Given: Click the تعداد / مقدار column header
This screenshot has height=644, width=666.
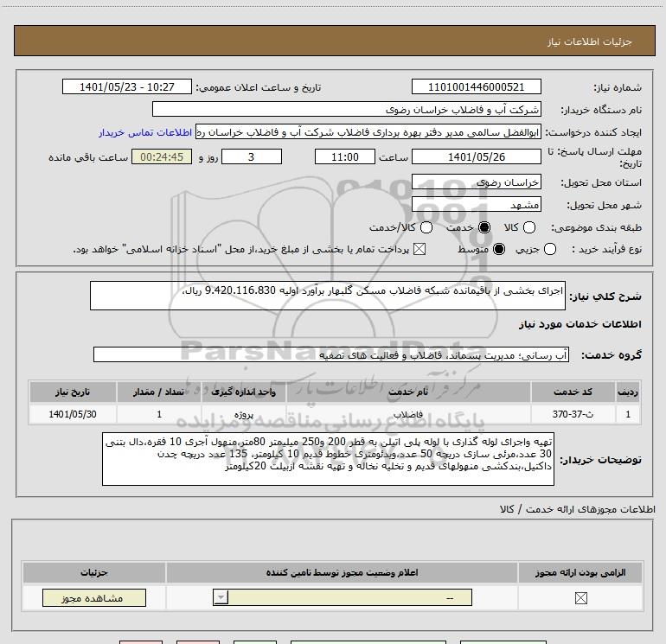Looking at the screenshot, I should click(x=158, y=392).
